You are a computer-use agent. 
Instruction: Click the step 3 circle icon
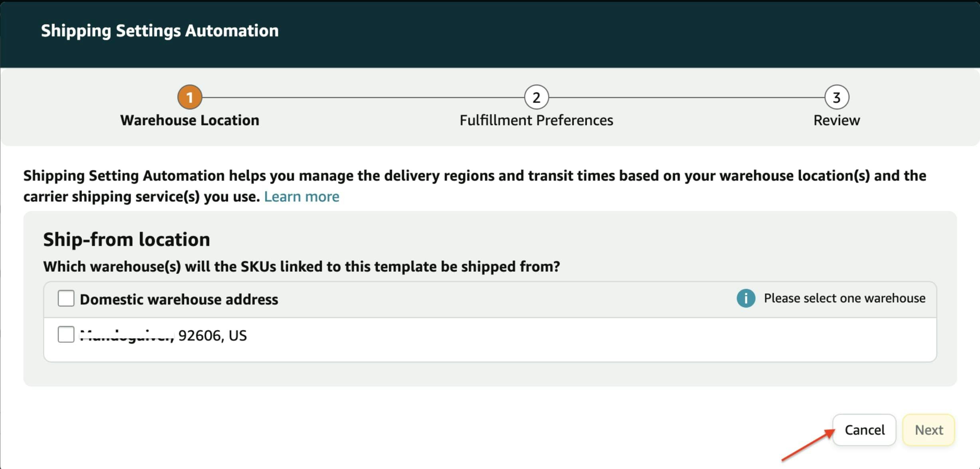pyautogui.click(x=836, y=97)
